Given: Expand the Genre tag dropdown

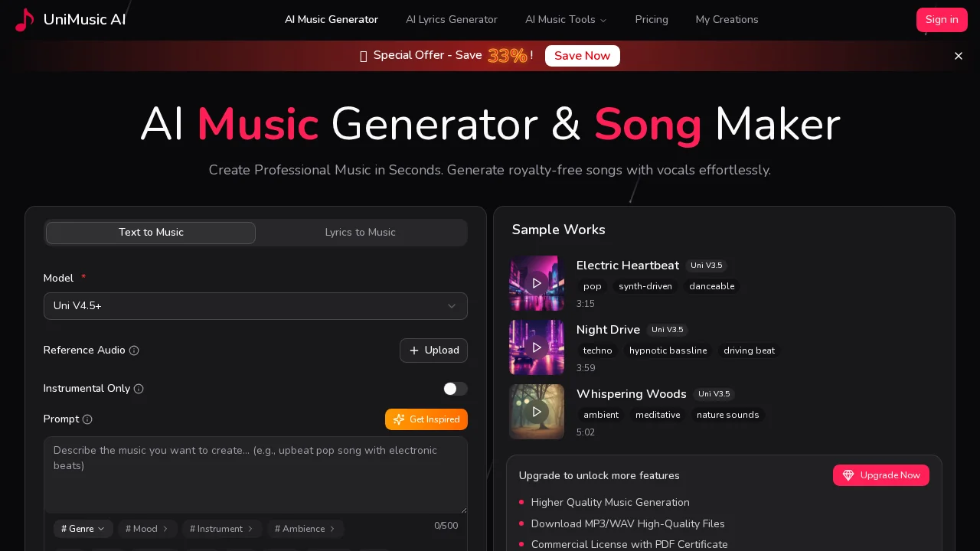Looking at the screenshot, I should [83, 529].
